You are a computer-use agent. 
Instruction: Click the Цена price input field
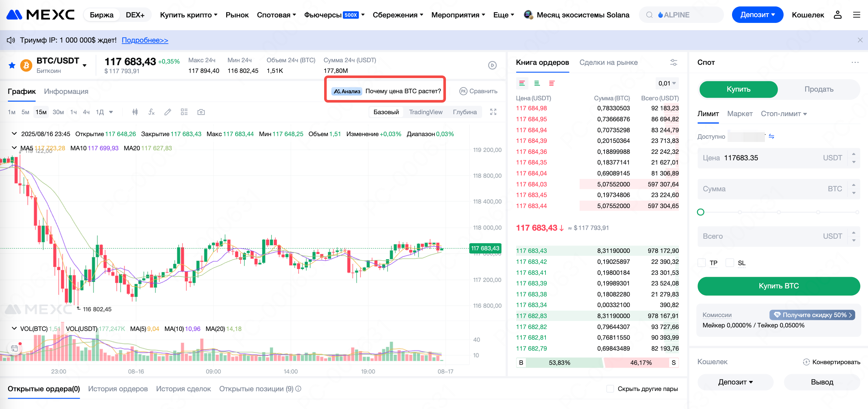(x=778, y=158)
